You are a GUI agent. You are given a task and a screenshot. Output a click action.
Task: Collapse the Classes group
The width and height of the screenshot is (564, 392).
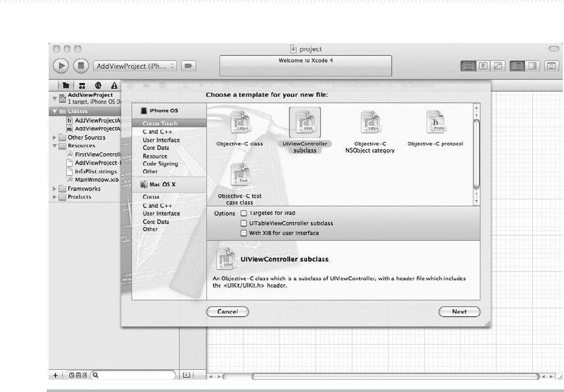click(55, 111)
